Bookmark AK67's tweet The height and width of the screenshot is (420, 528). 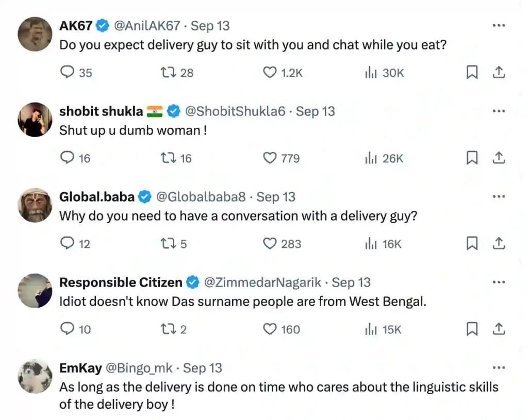point(472,73)
